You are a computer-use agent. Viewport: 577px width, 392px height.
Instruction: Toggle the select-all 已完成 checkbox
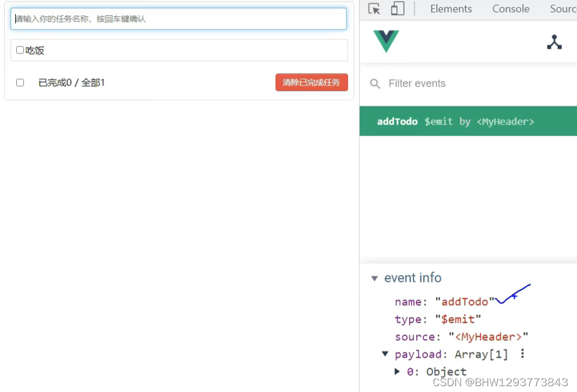point(20,83)
